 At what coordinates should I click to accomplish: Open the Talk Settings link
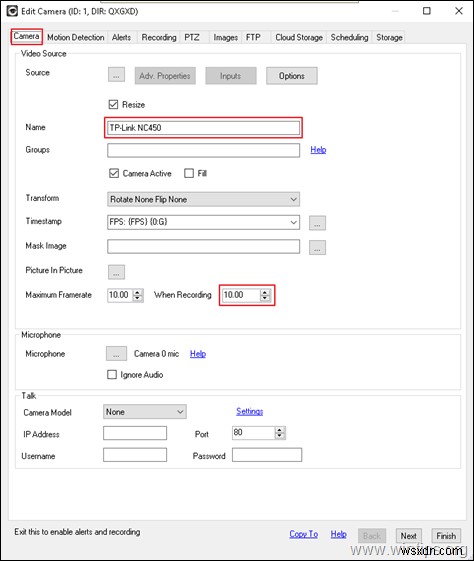(249, 411)
